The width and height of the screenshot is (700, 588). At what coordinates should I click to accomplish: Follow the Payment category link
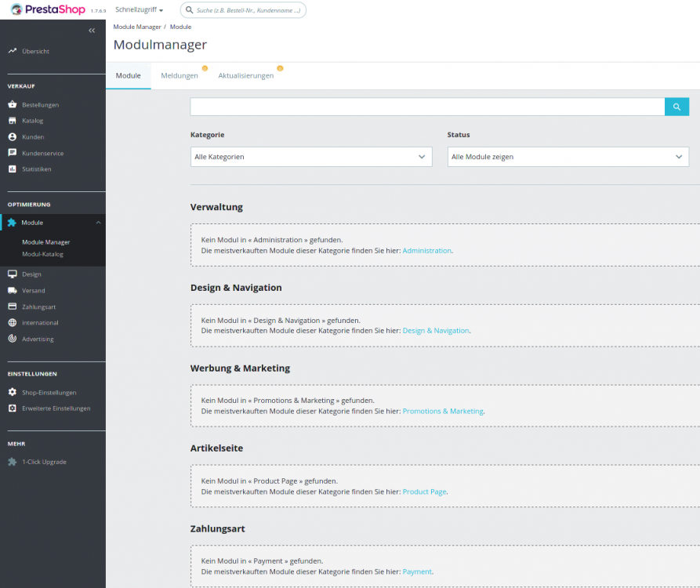[x=416, y=572]
